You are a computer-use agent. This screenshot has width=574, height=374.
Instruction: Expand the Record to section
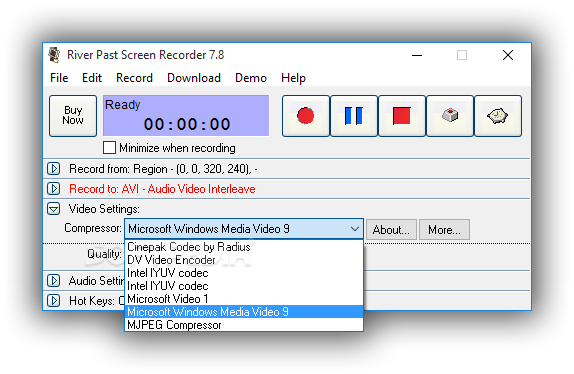(54, 189)
